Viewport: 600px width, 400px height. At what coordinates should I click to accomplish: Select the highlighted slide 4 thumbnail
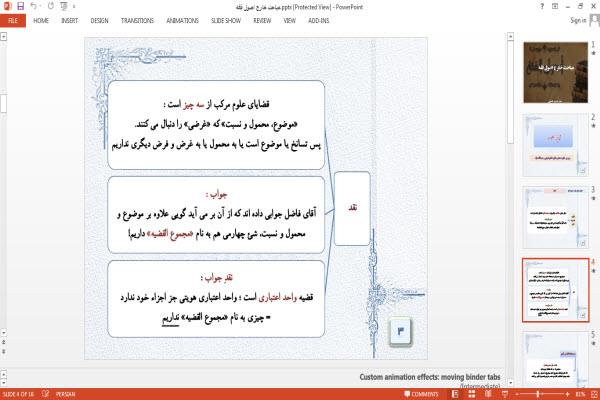point(555,290)
